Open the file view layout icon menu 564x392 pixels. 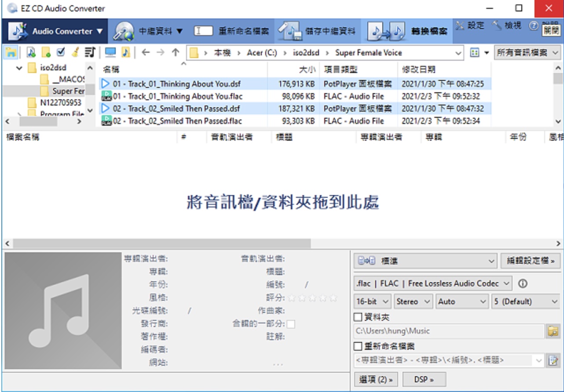pyautogui.click(x=479, y=53)
